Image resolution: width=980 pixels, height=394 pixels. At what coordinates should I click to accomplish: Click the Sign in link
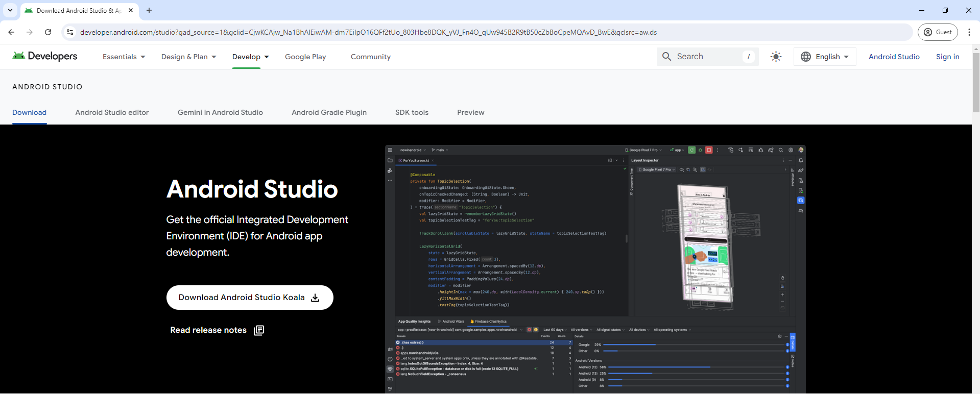click(x=947, y=57)
